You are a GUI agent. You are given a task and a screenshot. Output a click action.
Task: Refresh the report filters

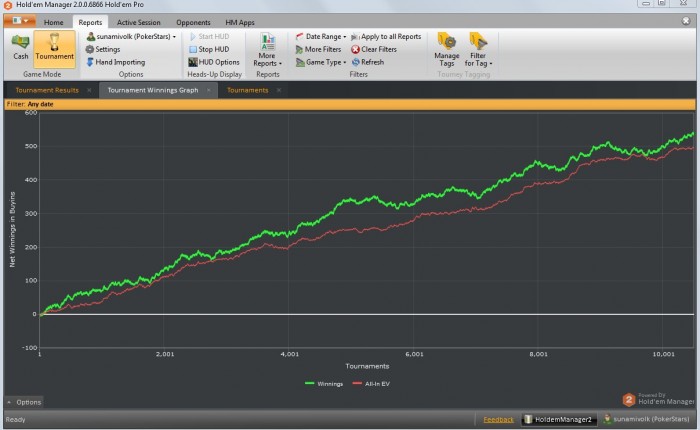click(x=367, y=62)
